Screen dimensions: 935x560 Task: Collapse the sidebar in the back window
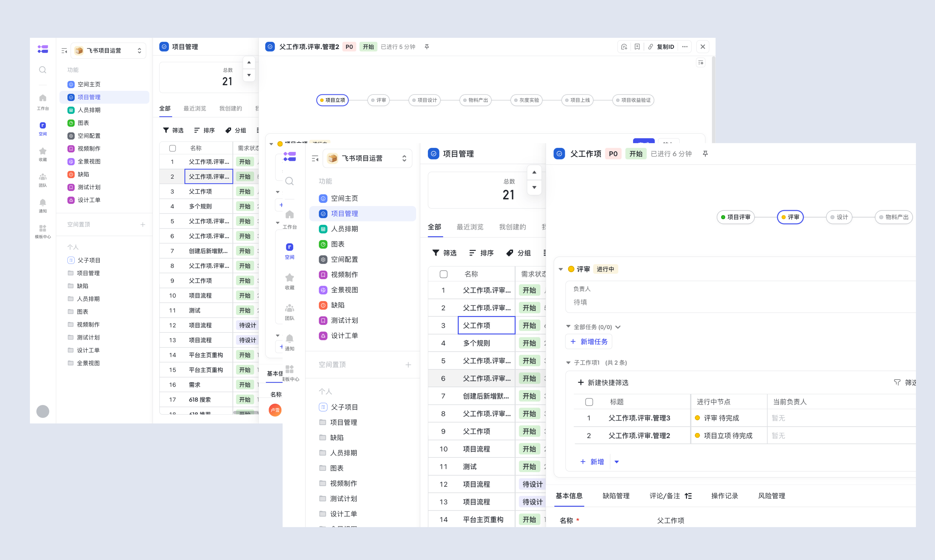tap(64, 51)
